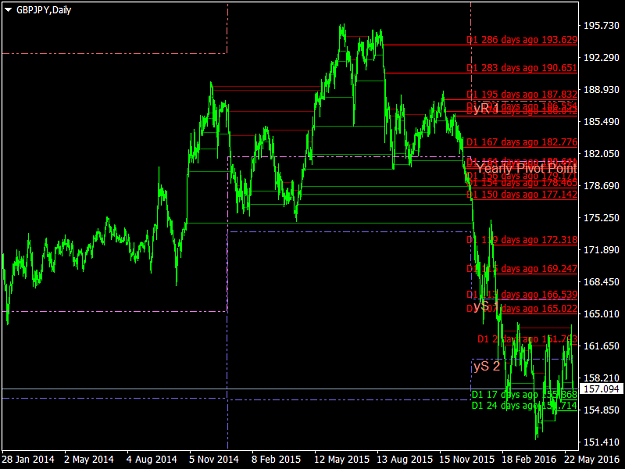The width and height of the screenshot is (625, 469).
Task: Click the 5 Nov 2014 date label
Action: 214,459
